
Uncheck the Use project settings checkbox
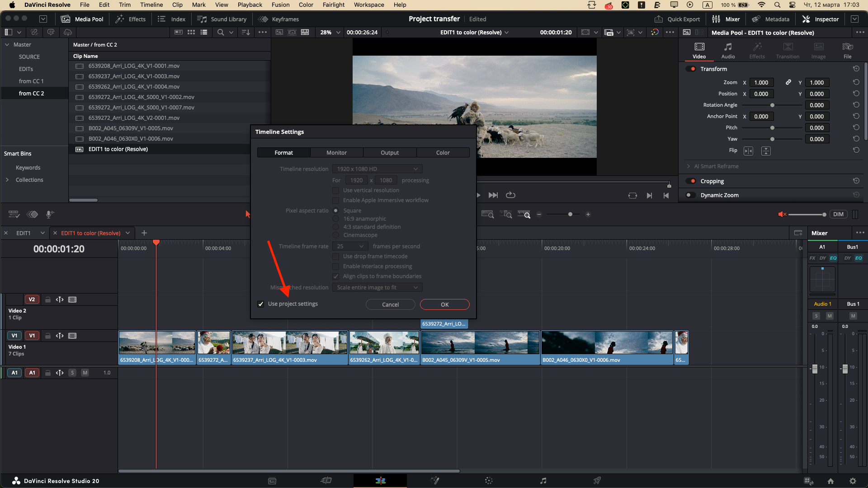coord(260,304)
